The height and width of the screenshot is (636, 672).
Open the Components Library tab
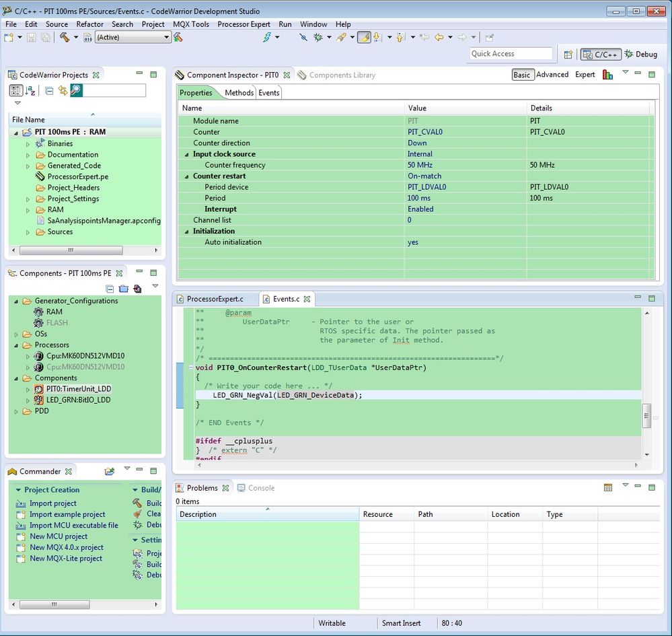click(337, 75)
